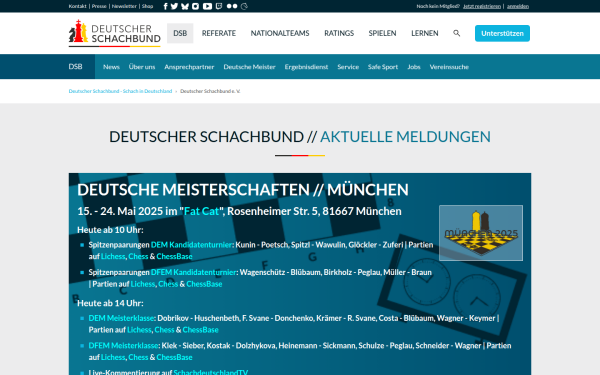Screen dimensions: 600x375
Task: Click the search magnifier icon
Action: [457, 33]
